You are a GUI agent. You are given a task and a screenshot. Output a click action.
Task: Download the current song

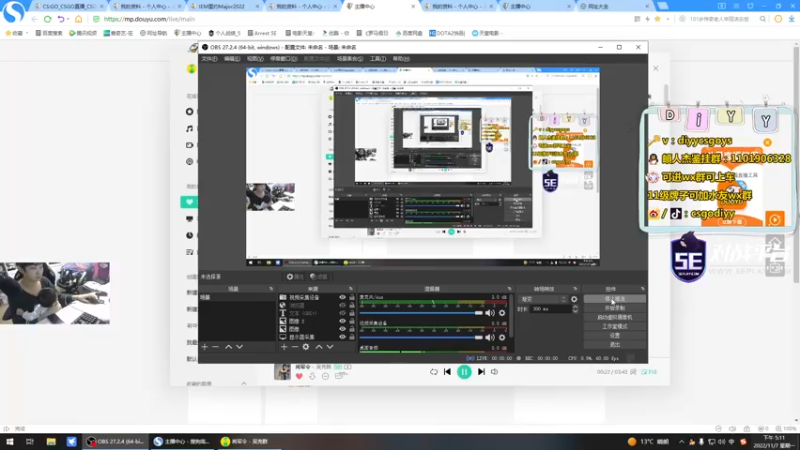(312, 377)
